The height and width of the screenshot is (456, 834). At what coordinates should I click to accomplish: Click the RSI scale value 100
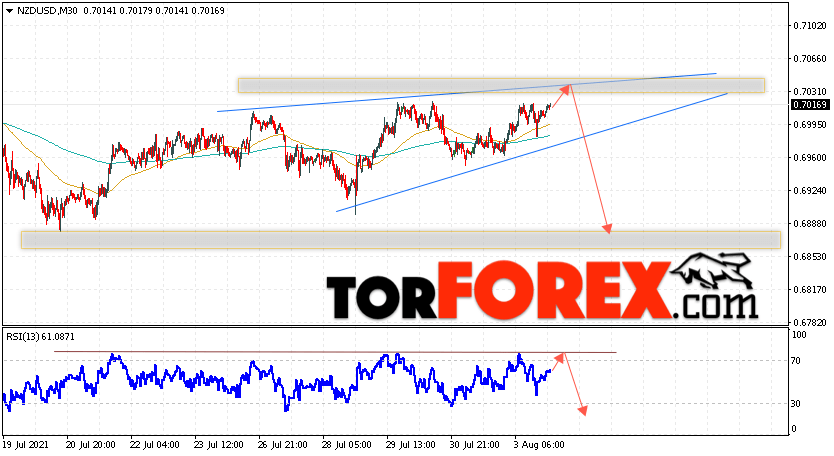[x=799, y=335]
